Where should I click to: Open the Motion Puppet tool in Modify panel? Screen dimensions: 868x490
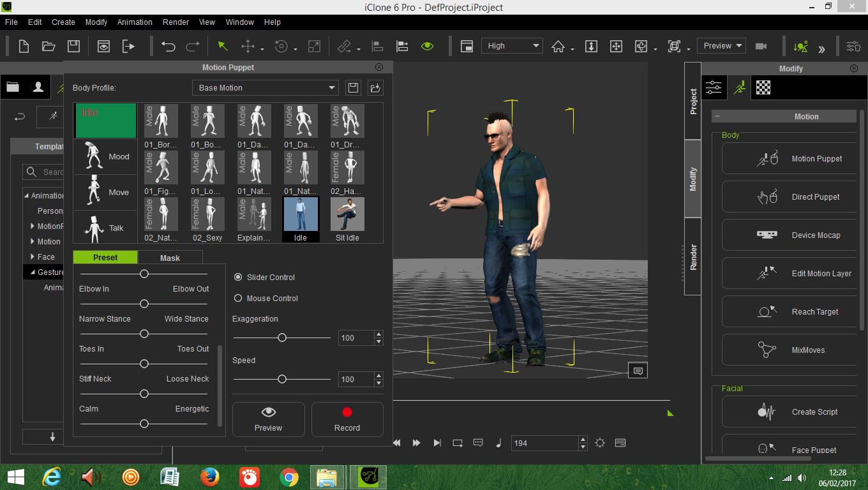789,158
